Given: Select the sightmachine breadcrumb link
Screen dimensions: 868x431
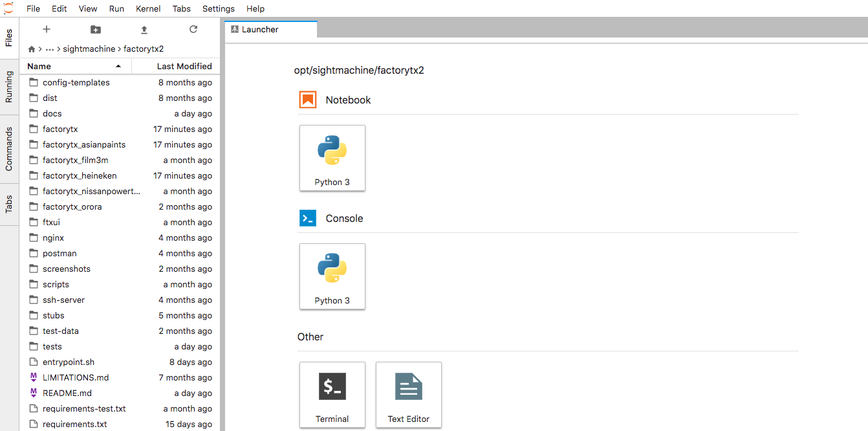Looking at the screenshot, I should click(x=89, y=48).
